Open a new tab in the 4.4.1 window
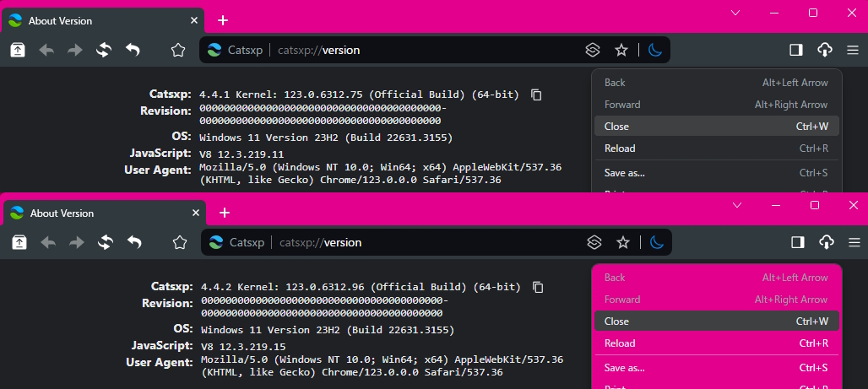Viewport: 868px width, 389px height. click(x=223, y=20)
